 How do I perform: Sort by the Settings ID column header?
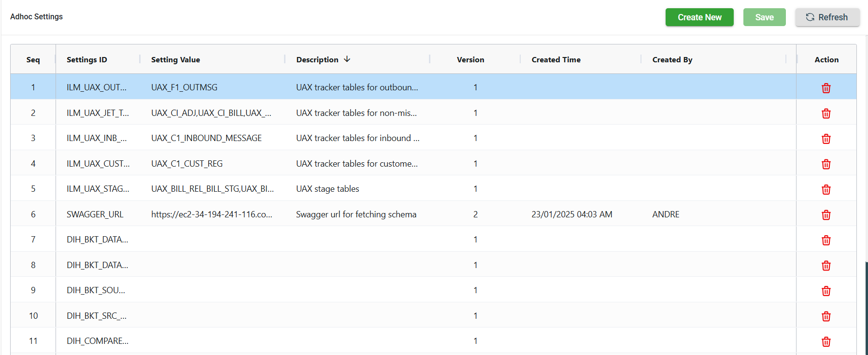(87, 60)
